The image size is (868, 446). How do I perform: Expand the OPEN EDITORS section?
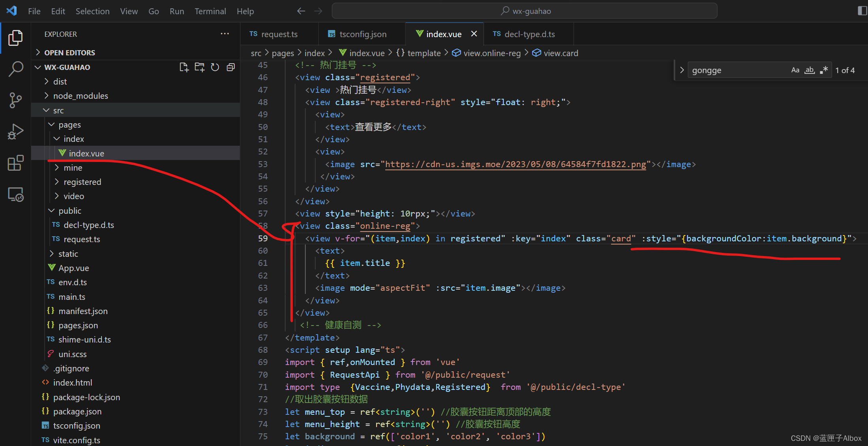point(70,53)
